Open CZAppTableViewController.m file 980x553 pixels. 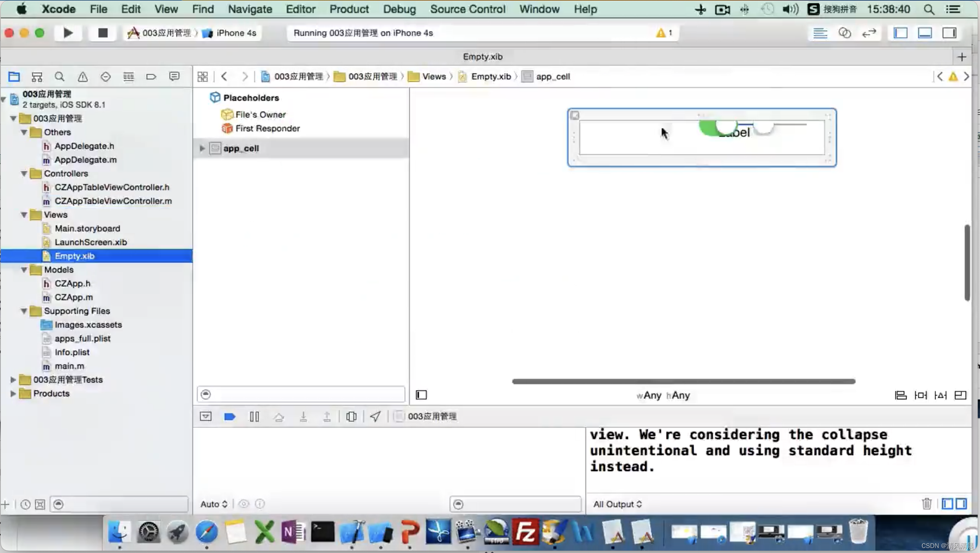(113, 201)
